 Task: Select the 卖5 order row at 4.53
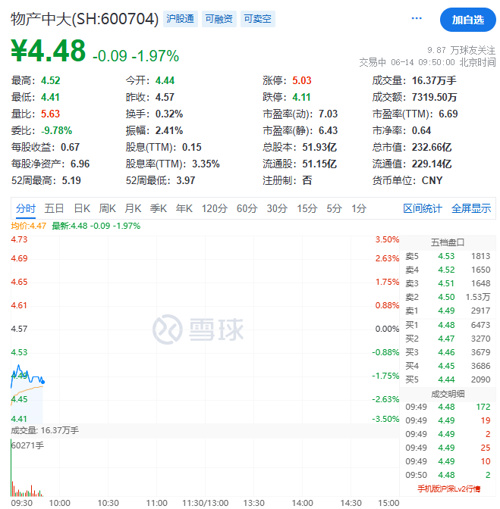(x=448, y=256)
